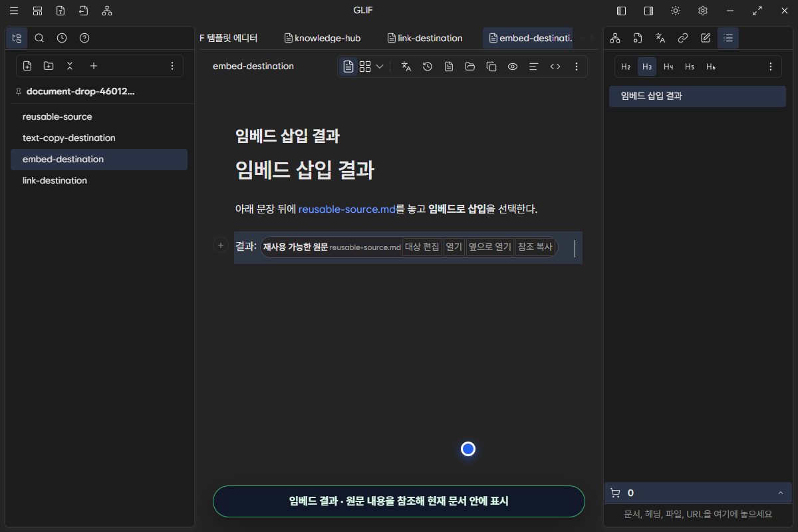This screenshot has height=532, width=798.
Task: Toggle the right sidebar panel
Action: click(x=648, y=11)
